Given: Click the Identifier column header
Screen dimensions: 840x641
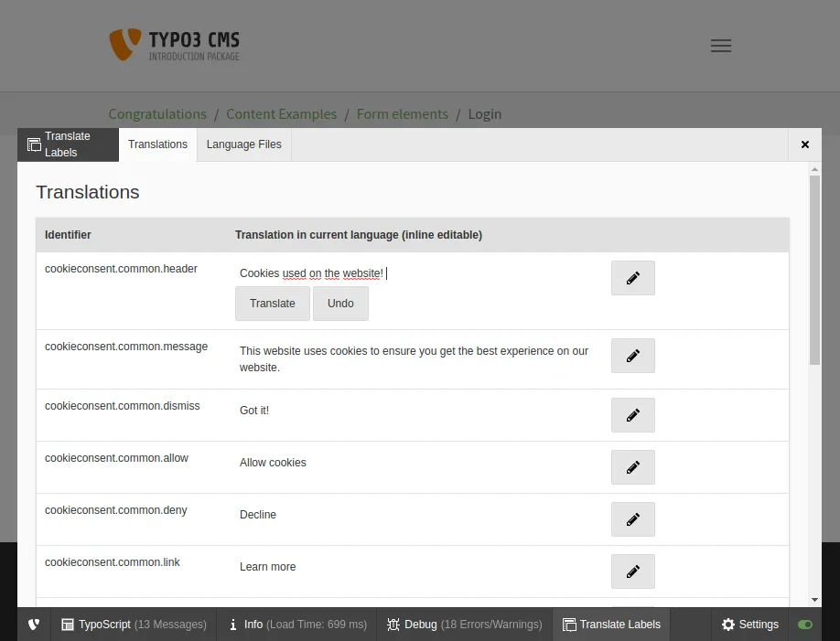Looking at the screenshot, I should pos(68,235).
